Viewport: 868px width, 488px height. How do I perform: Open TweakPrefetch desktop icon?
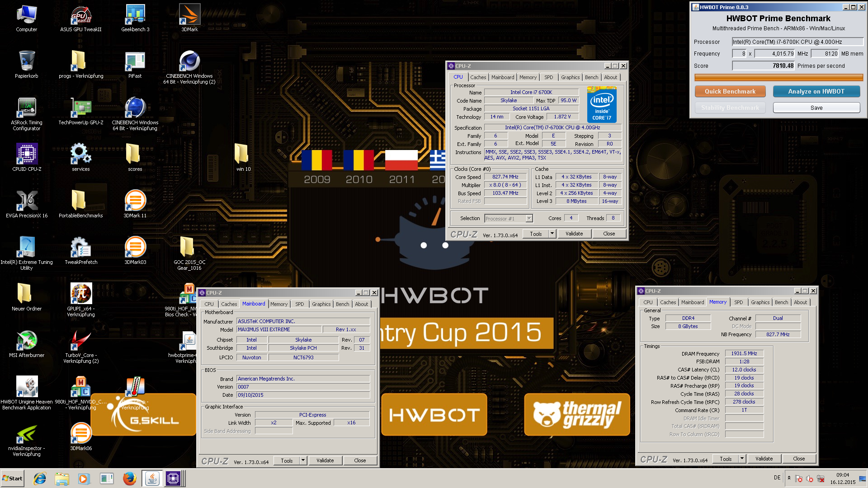(81, 251)
